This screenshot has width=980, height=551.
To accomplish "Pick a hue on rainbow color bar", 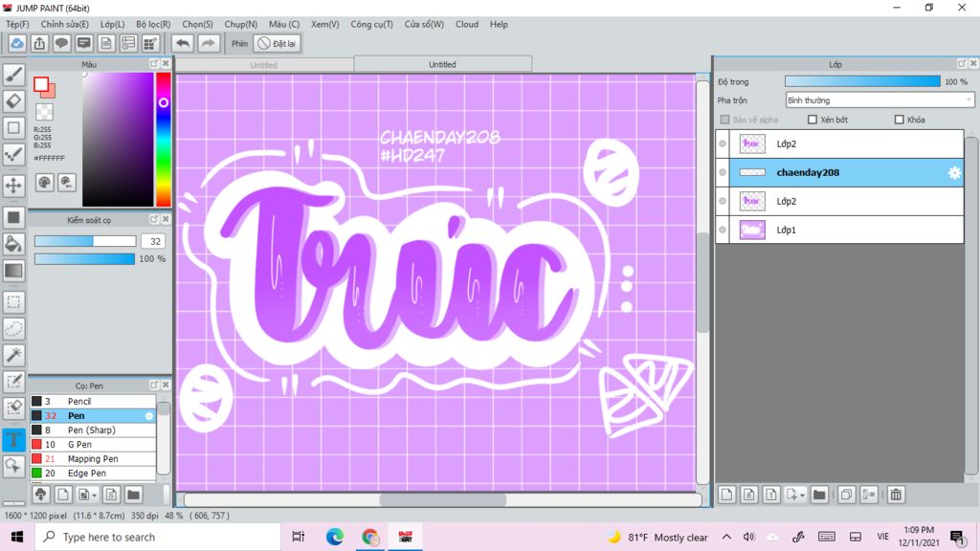I will (x=164, y=140).
